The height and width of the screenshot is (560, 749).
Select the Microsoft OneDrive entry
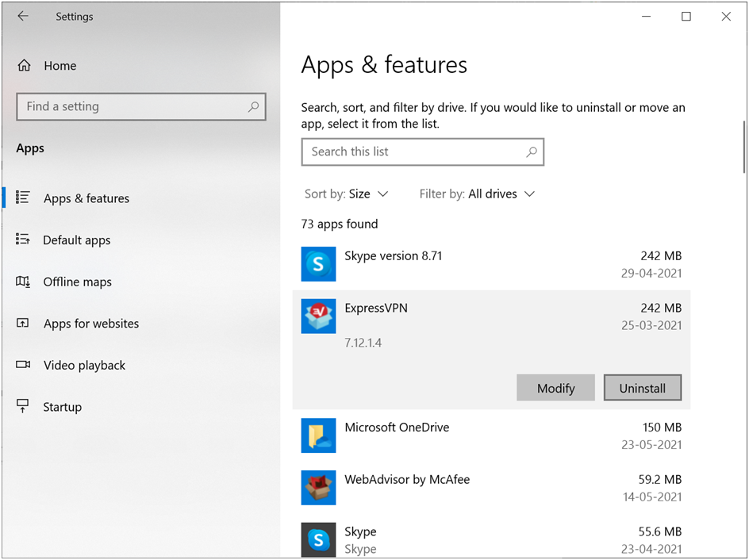pos(491,435)
